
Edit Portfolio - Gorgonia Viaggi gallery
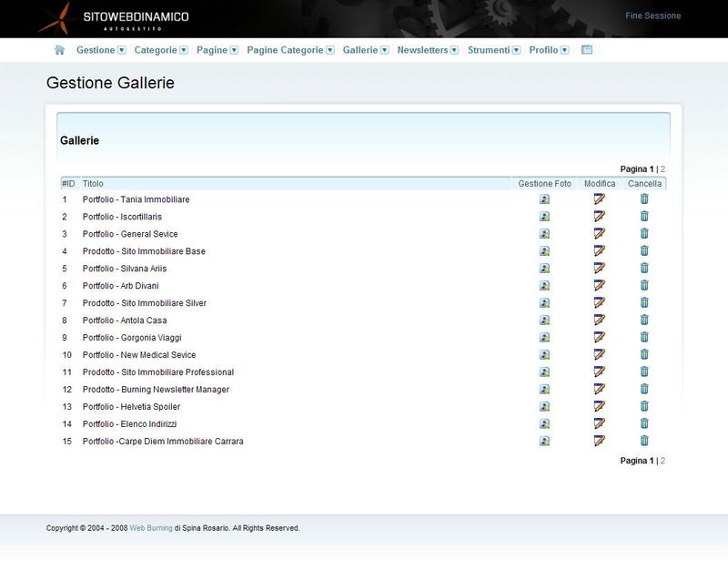(x=600, y=337)
